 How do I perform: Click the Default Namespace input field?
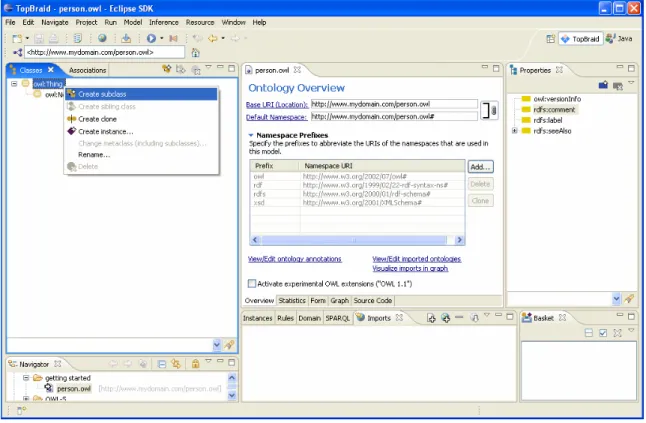[394, 117]
